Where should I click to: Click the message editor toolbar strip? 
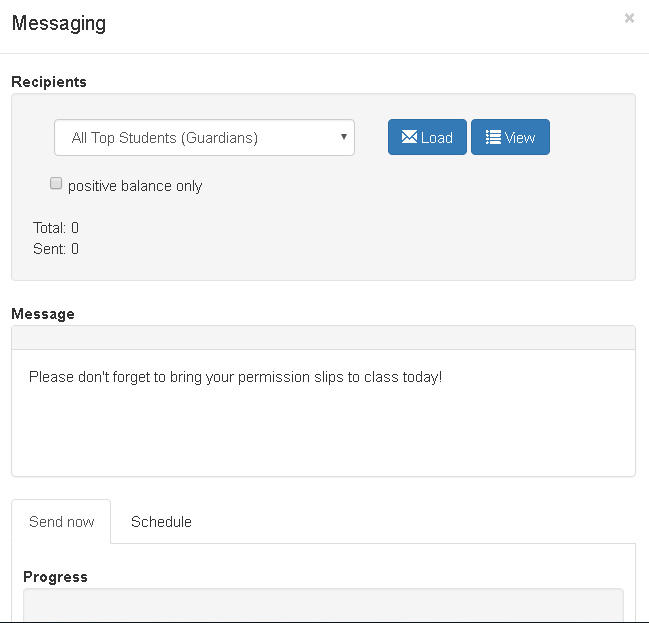click(x=323, y=337)
